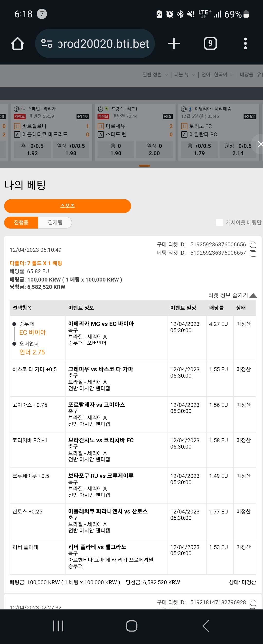Screen dimensions: 263x644
Task: Click 마르세유 team name in live card
Action: pyautogui.click(x=115, y=126)
